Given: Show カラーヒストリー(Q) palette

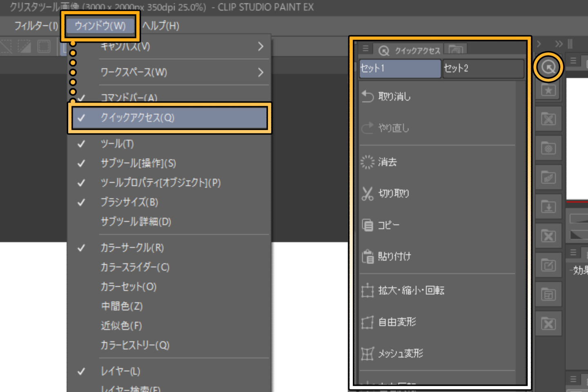Looking at the screenshot, I should (169, 345).
